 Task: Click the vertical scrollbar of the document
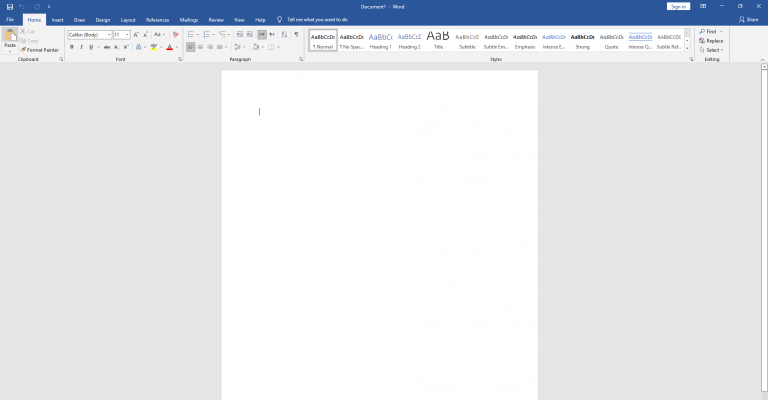[764, 230]
